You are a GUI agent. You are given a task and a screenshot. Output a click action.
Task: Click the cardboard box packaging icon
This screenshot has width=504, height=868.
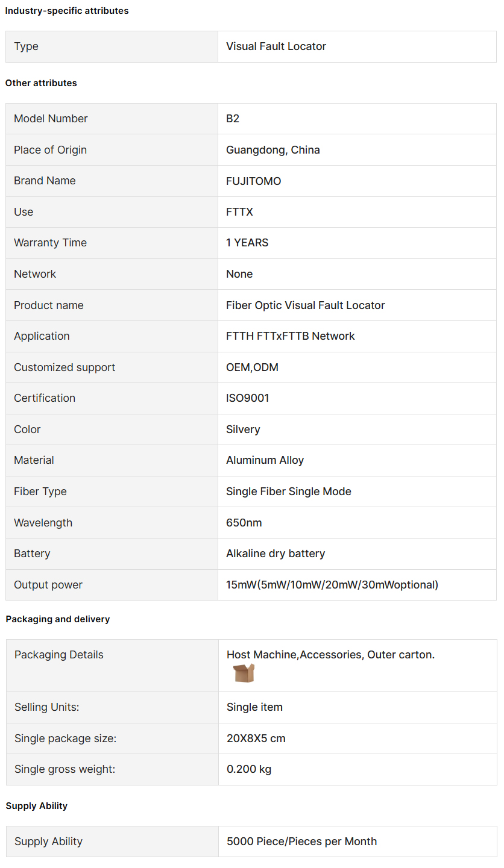click(x=244, y=673)
